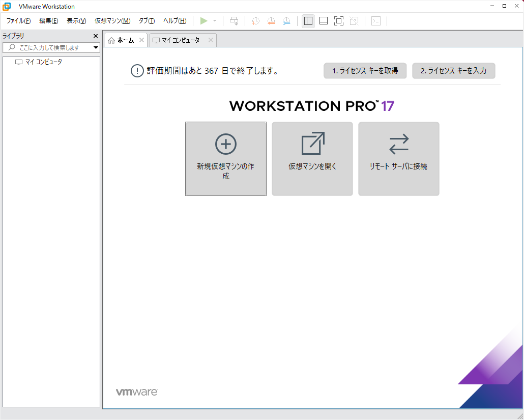Close the マイ コンピュータ tab
This screenshot has width=524, height=420.
[211, 40]
